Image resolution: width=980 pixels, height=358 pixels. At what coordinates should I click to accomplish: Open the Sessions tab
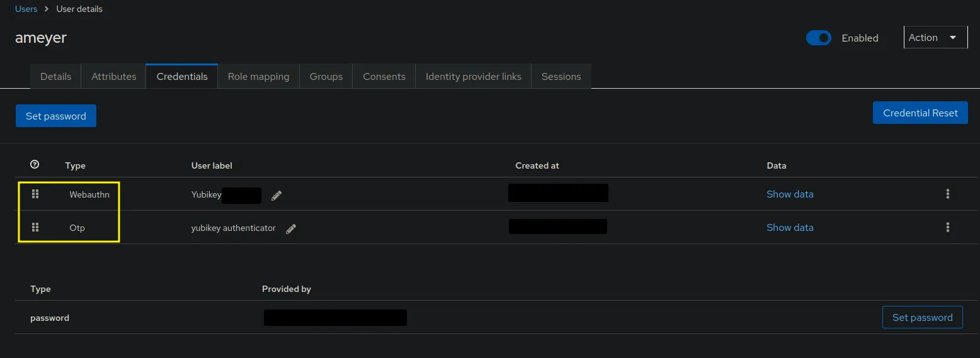(x=561, y=76)
